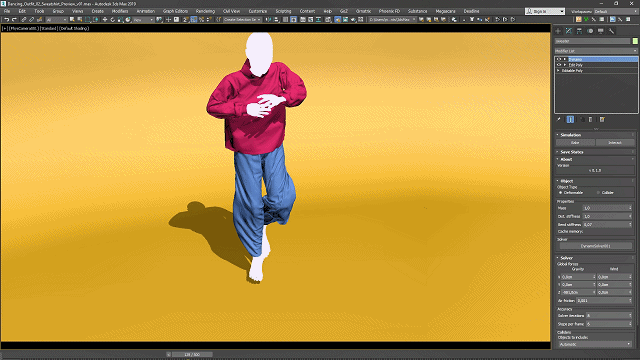
Task: Open the selection filter All dropdown
Action: tap(56, 20)
